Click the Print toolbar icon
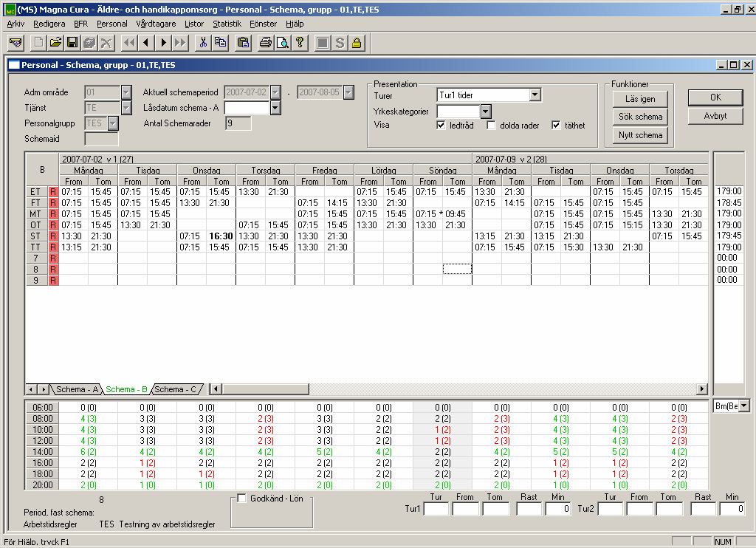 click(266, 43)
